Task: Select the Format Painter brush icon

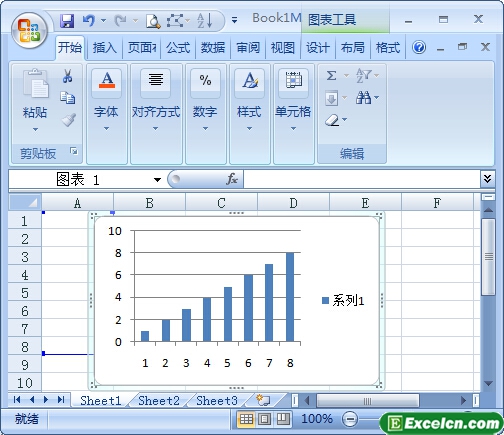Action: 69,120
